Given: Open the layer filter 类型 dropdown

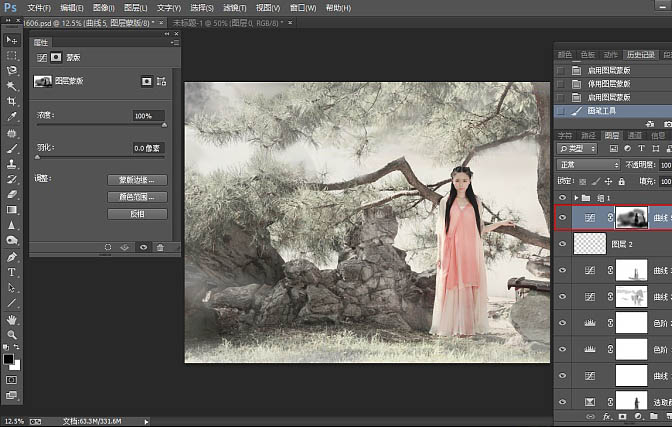Looking at the screenshot, I should coord(577,148).
